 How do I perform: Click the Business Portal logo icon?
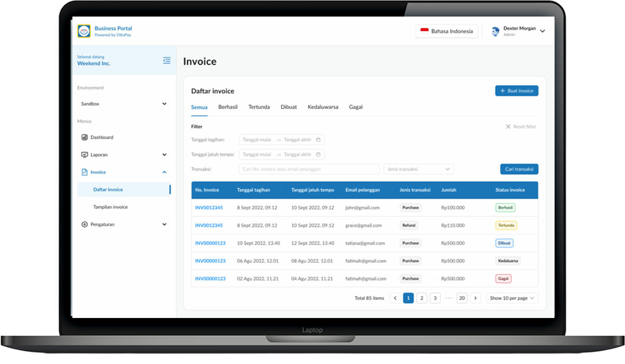(x=84, y=31)
